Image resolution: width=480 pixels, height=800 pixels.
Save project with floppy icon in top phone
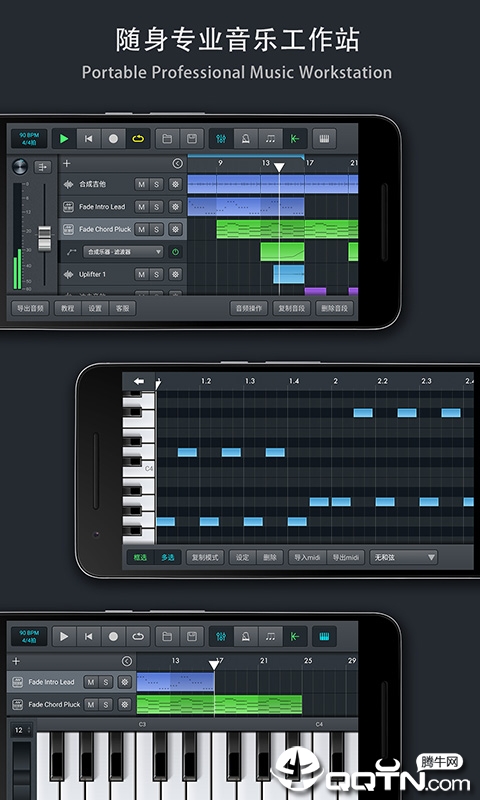(192, 139)
